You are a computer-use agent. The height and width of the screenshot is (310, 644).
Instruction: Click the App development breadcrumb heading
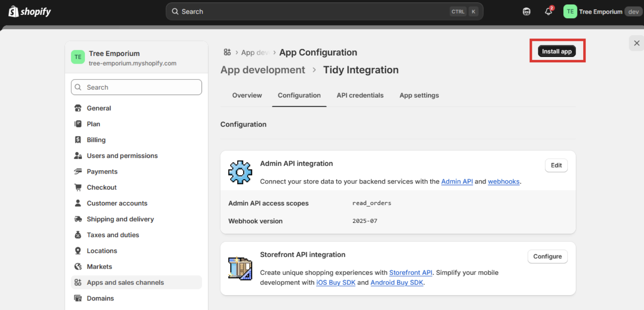click(263, 70)
